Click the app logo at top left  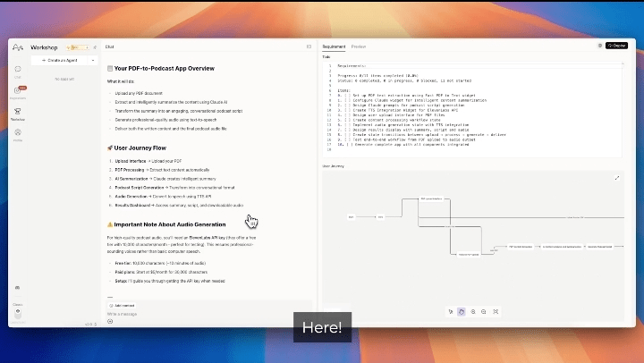click(x=18, y=46)
